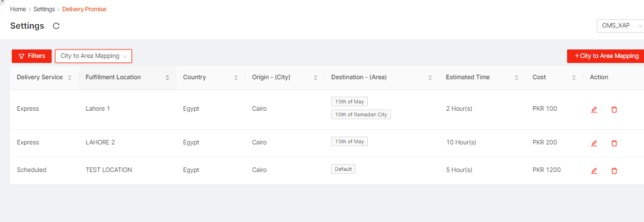The width and height of the screenshot is (644, 222).
Task: Edit the TEST LOCATION row
Action: point(594,171)
